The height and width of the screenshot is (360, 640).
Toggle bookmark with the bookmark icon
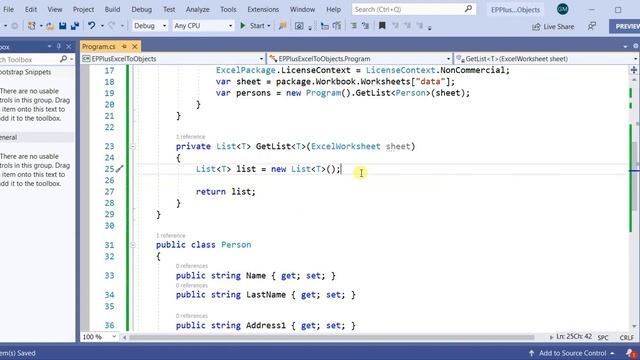coord(382,26)
